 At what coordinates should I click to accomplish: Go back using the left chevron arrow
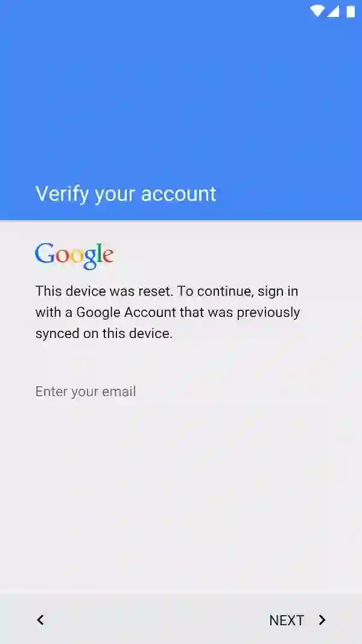tap(40, 620)
